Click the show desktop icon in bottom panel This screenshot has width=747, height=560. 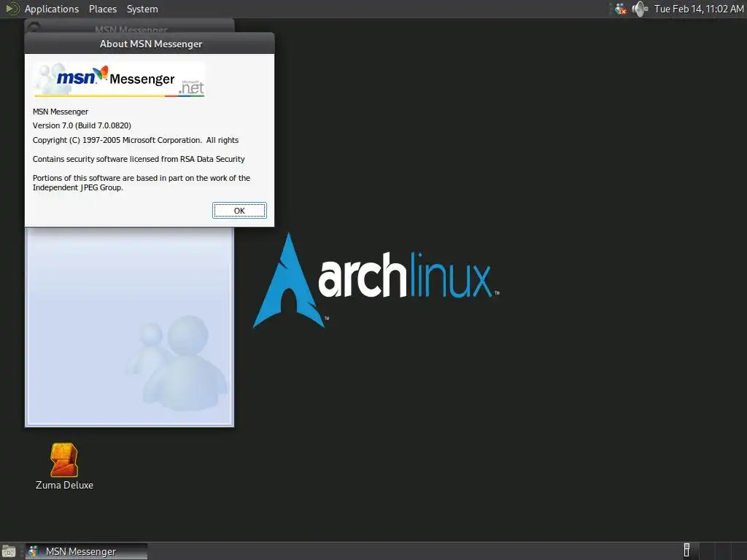point(9,551)
